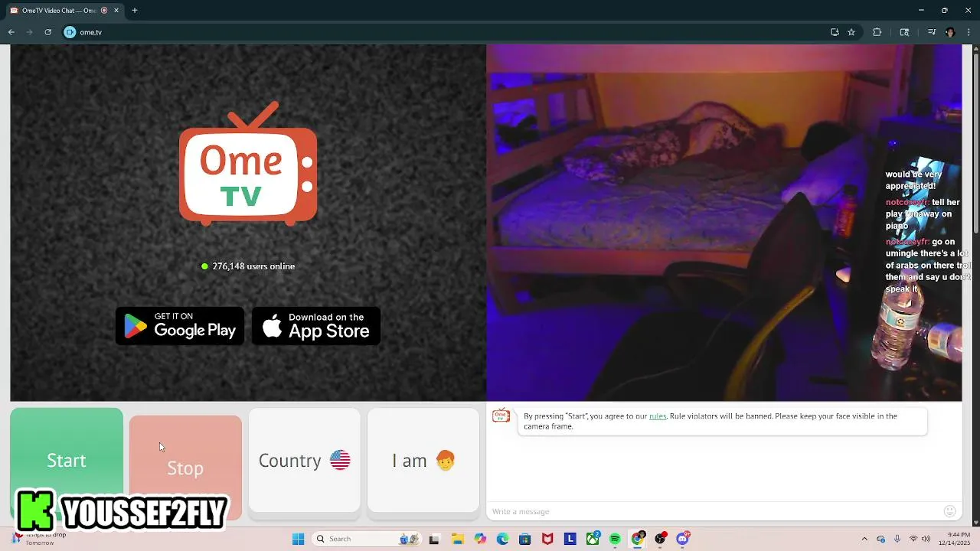980x551 pixels.
Task: Reload the ome.tv page
Action: [x=48, y=32]
